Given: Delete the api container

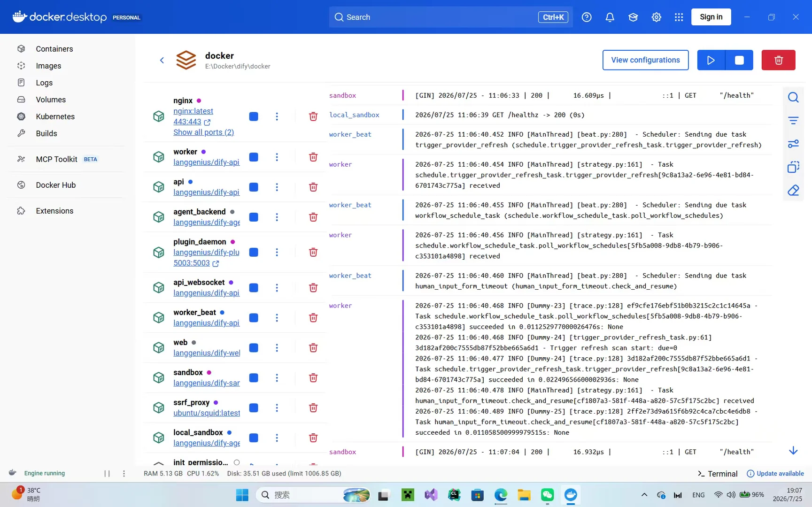Looking at the screenshot, I should click(x=313, y=187).
